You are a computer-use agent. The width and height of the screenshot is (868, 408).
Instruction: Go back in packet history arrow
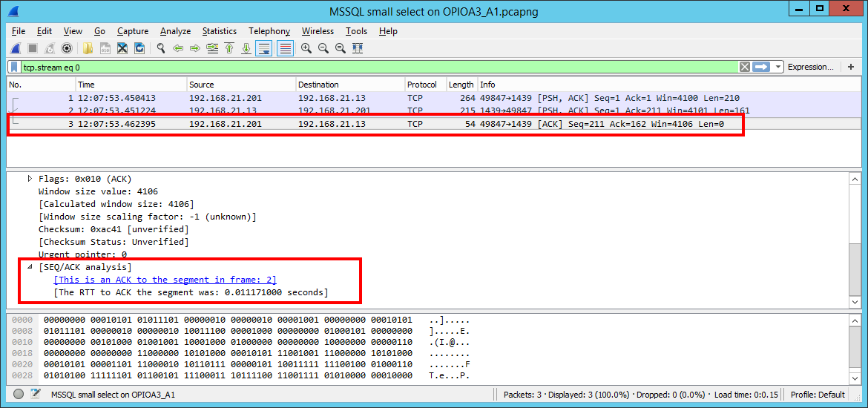click(178, 48)
